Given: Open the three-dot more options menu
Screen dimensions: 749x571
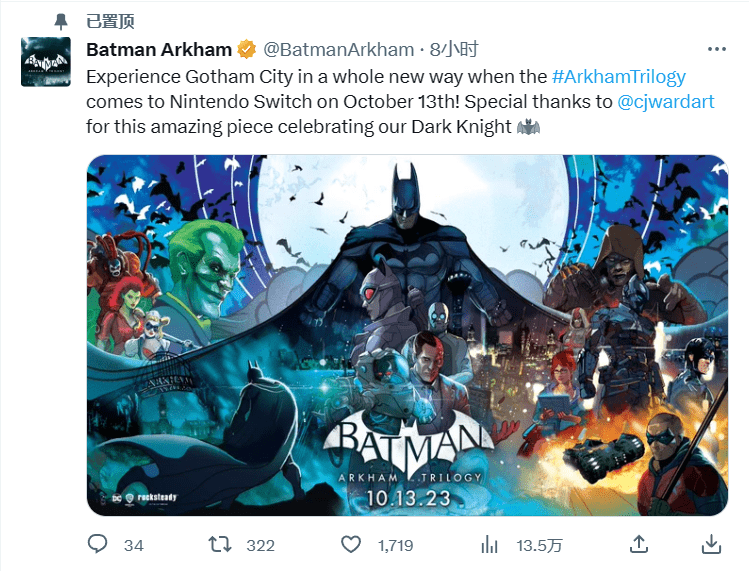Looking at the screenshot, I should coord(716,48).
